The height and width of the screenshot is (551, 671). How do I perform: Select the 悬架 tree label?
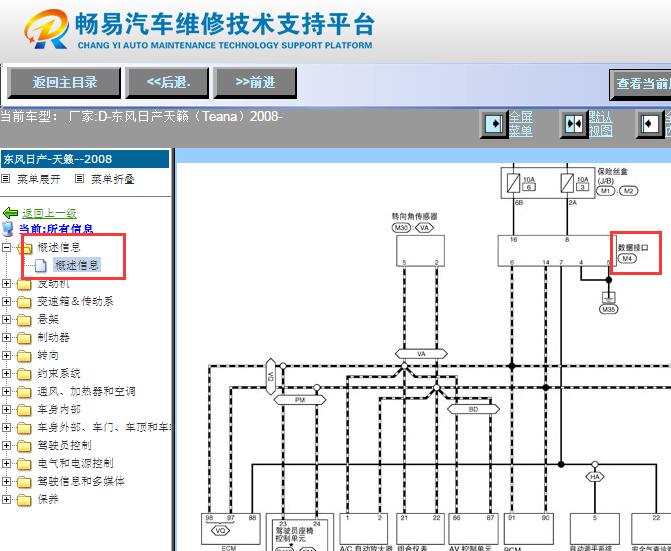48,319
